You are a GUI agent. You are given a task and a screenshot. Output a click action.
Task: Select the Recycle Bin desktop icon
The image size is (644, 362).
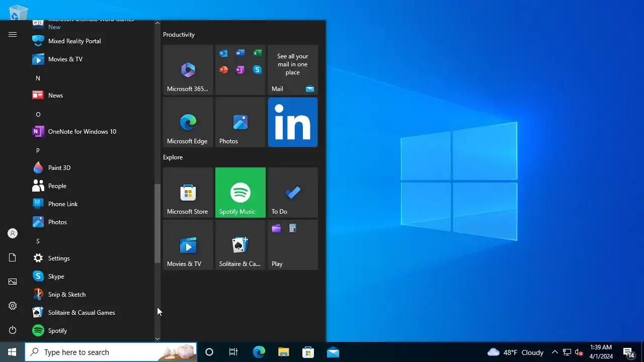(18, 13)
